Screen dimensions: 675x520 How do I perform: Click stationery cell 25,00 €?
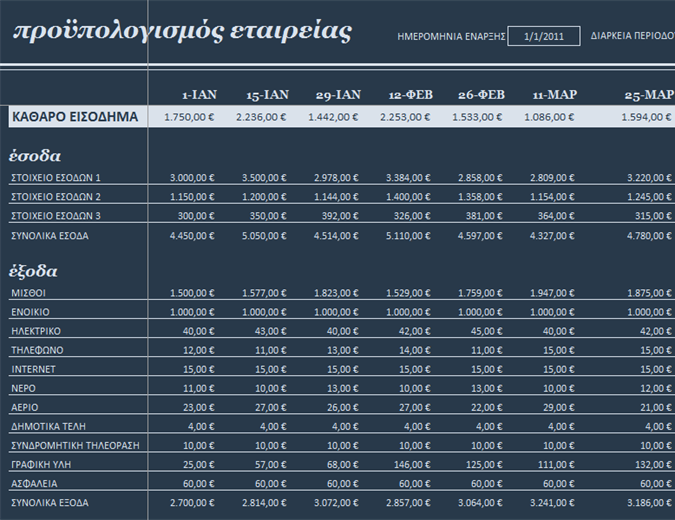pos(199,464)
